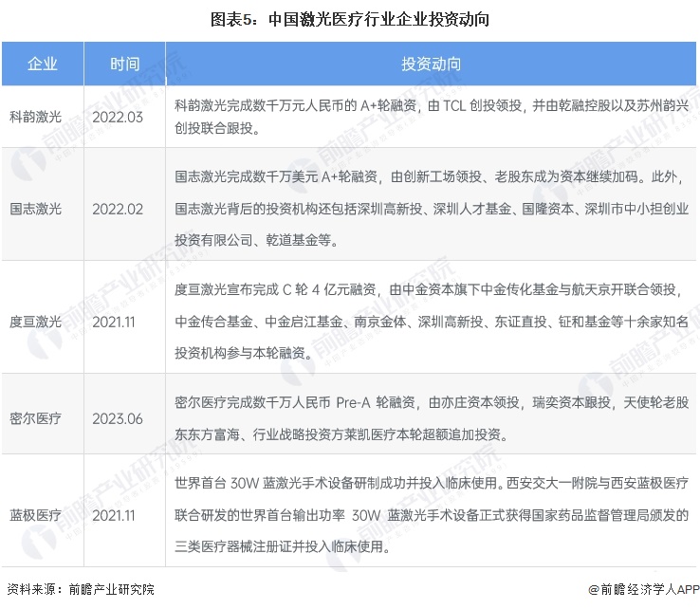Click the 科韵激光 A+轮融资 description text
The image size is (700, 609).
[x=432, y=117]
